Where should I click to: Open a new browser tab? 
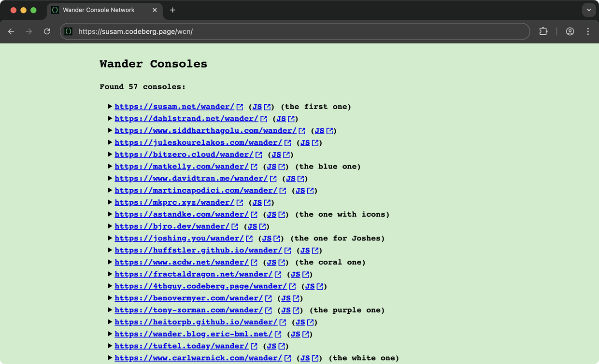click(172, 10)
